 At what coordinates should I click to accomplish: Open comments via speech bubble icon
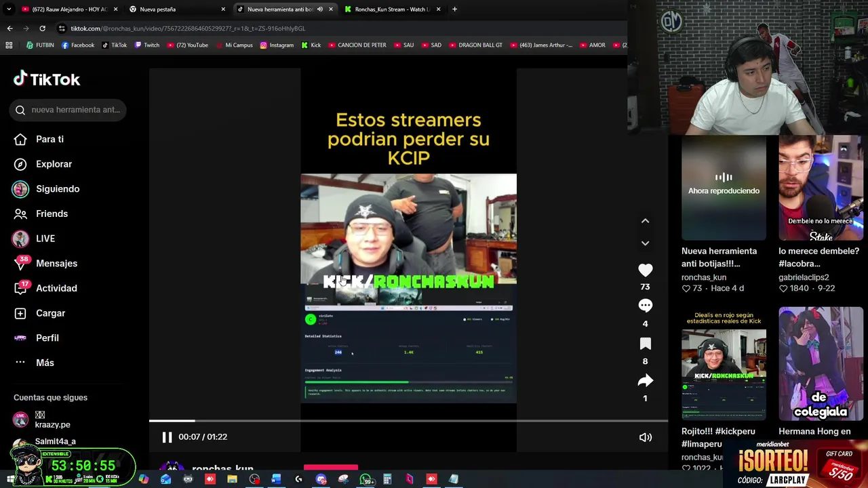(645, 306)
